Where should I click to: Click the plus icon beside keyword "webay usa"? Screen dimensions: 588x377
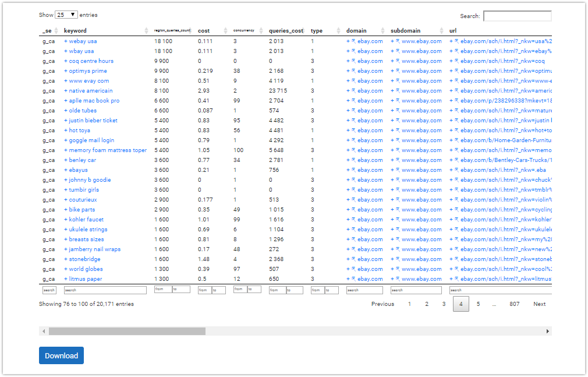coord(66,41)
